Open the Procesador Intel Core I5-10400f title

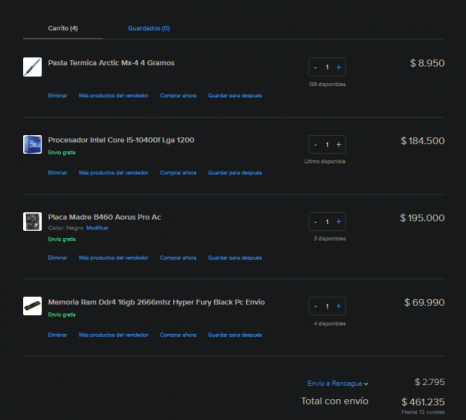click(121, 140)
